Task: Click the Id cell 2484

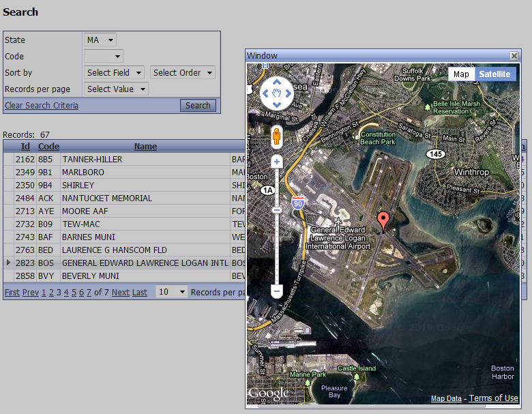Action: tap(25, 198)
